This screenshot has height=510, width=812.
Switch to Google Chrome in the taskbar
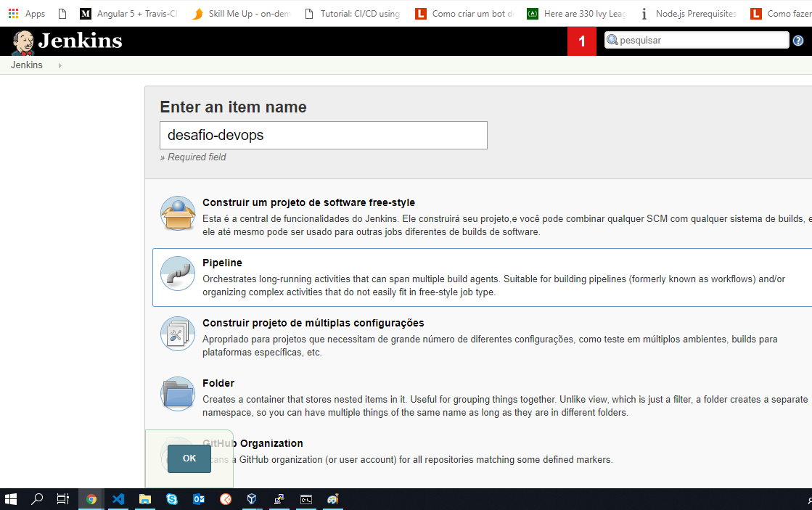tap(91, 499)
